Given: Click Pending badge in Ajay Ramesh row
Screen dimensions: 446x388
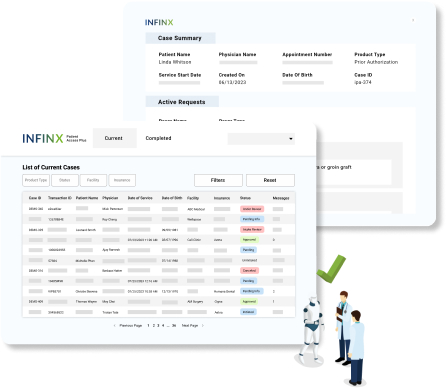Looking at the screenshot, I should point(248,250).
